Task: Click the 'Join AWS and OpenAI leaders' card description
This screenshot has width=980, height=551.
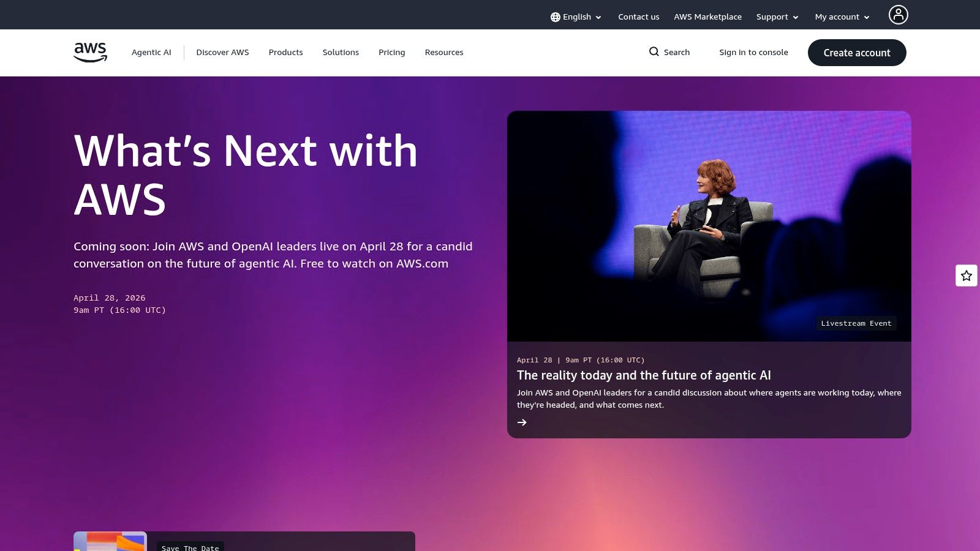Action: (709, 399)
